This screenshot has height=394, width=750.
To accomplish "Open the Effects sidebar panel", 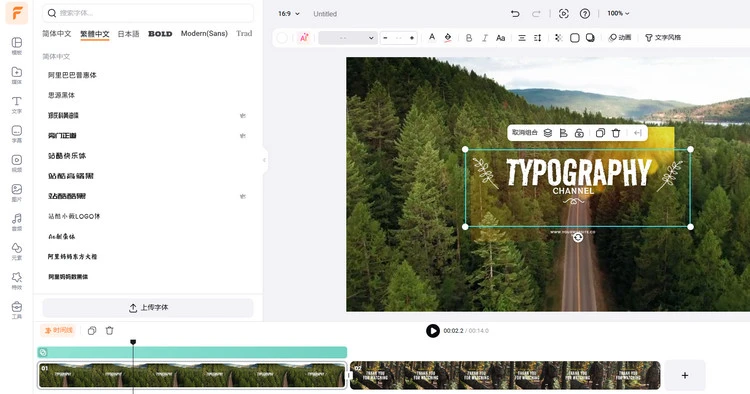I will pyautogui.click(x=17, y=281).
